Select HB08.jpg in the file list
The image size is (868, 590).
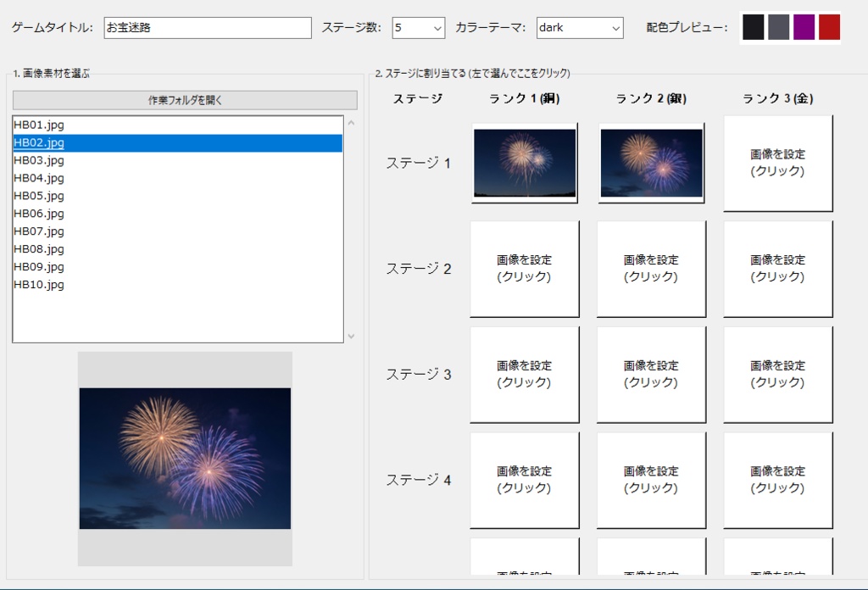point(178,249)
